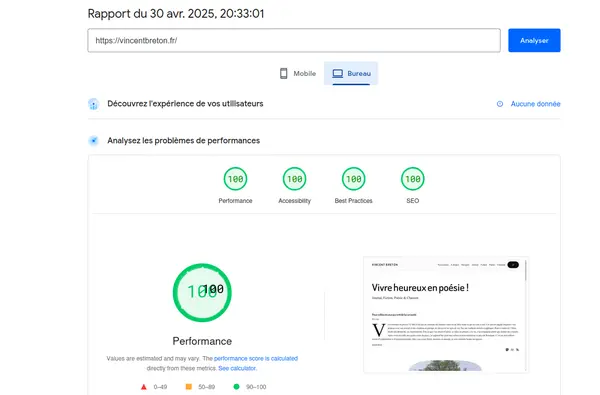Click the user experience section icon
The image size is (600, 395).
pyautogui.click(x=93, y=104)
